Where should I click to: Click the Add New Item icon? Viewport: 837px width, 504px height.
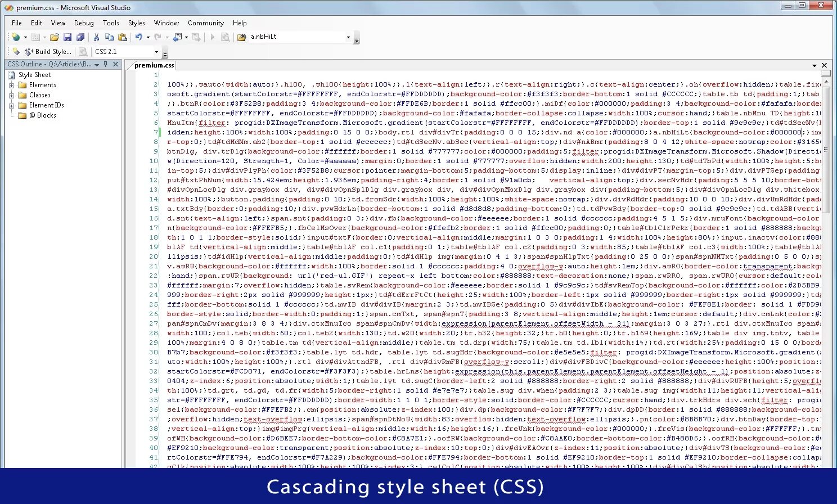35,37
